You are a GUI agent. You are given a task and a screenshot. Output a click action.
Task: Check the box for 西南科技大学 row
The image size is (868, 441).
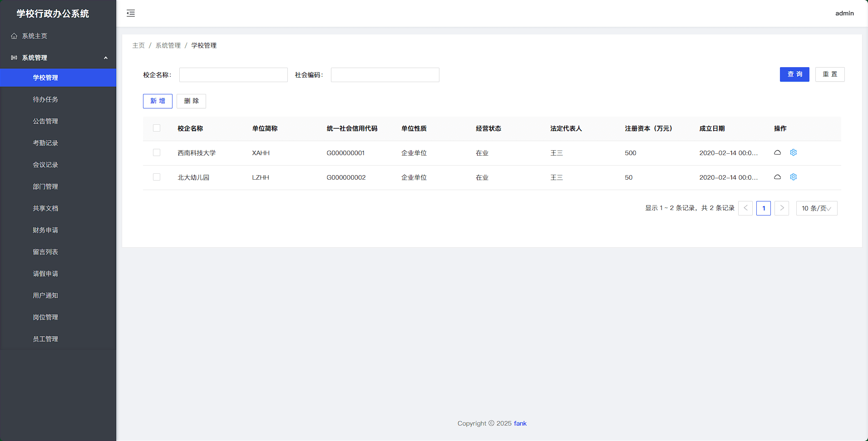[157, 152]
